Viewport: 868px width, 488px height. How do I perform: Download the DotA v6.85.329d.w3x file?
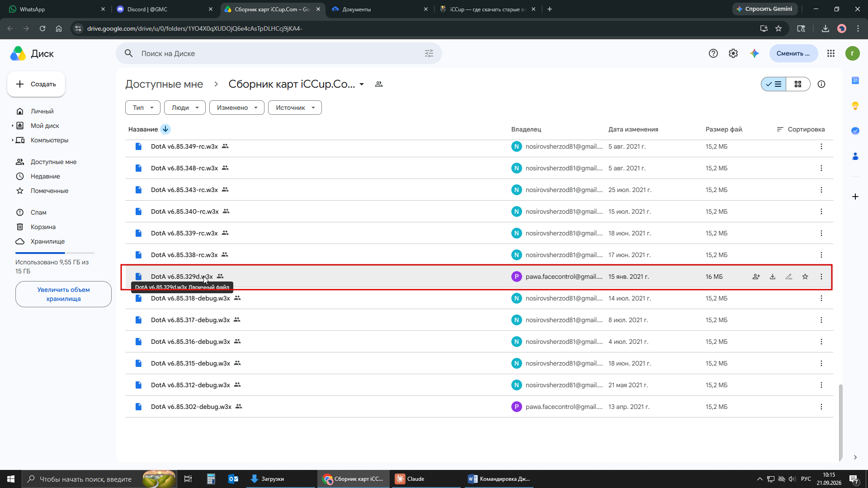pyautogui.click(x=773, y=277)
